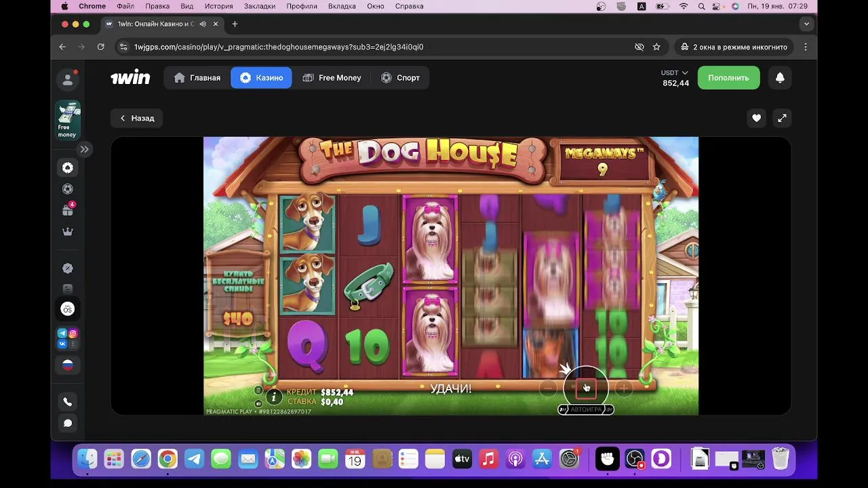Open Закладки menu

[x=260, y=6]
